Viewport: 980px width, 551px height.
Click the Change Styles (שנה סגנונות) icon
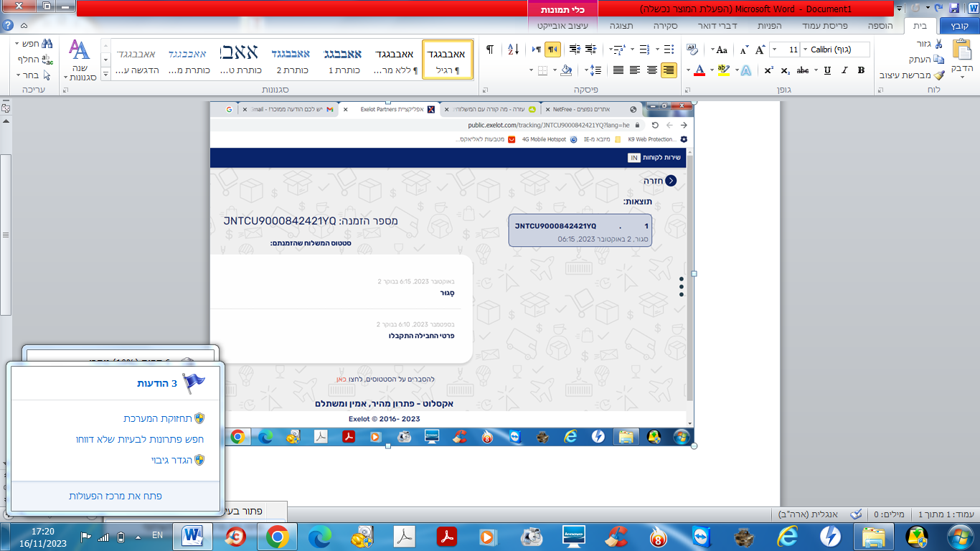pyautogui.click(x=79, y=60)
